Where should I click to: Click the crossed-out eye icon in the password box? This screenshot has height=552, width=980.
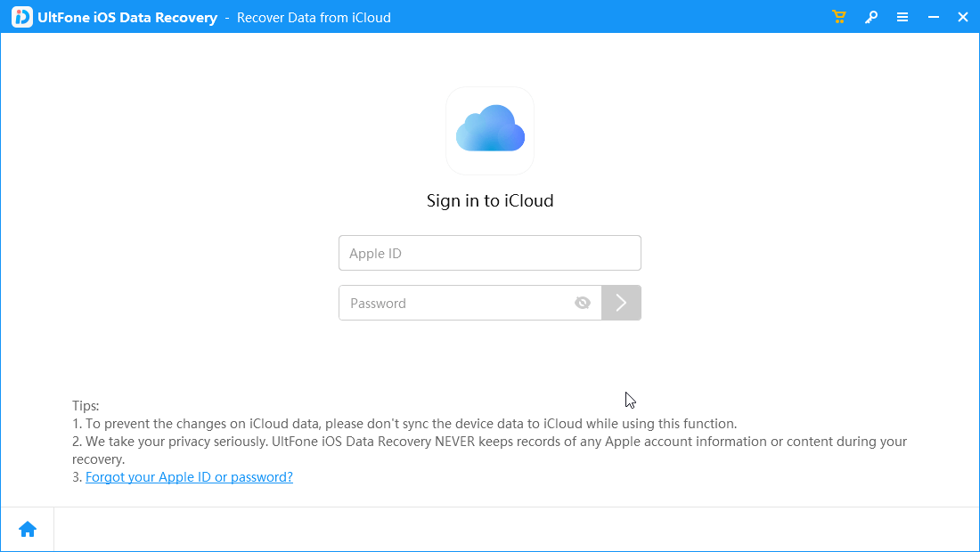583,303
